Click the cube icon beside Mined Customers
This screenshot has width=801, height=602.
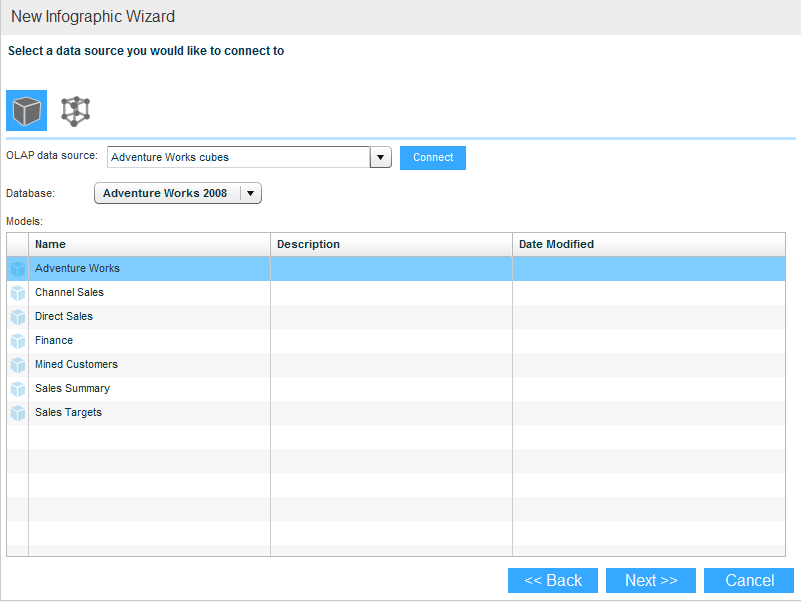(18, 365)
